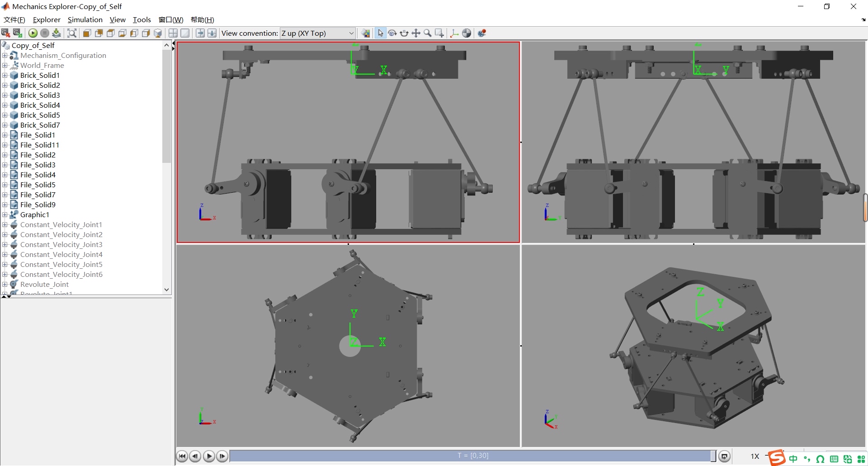Viewport: 868px width, 466px height.
Task: Split view pane vertically icon
Action: (200, 33)
